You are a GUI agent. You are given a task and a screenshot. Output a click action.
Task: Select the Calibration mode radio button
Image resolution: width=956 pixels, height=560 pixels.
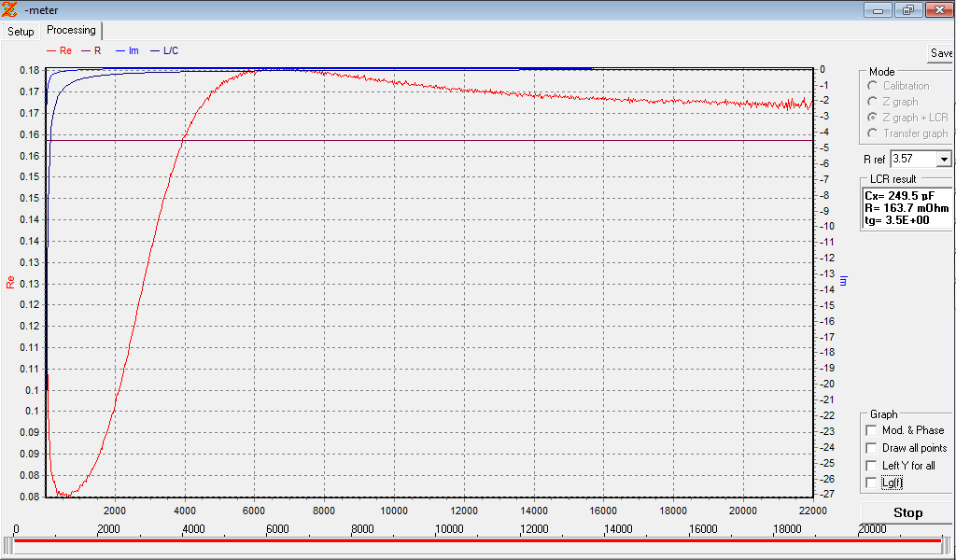pyautogui.click(x=873, y=86)
